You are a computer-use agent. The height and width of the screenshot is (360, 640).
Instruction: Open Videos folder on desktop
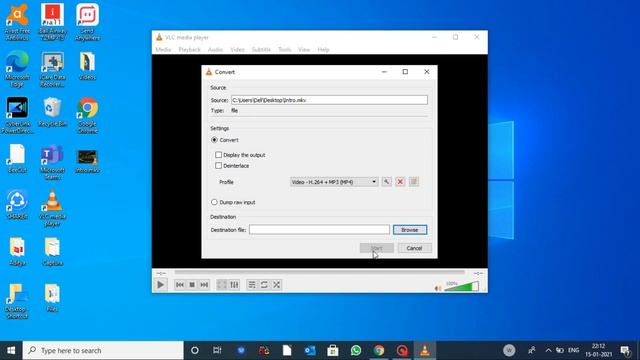[87, 65]
